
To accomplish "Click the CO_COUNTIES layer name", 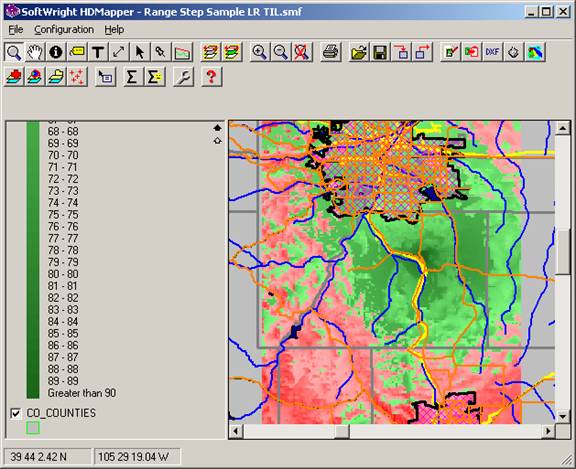I will tap(61, 413).
